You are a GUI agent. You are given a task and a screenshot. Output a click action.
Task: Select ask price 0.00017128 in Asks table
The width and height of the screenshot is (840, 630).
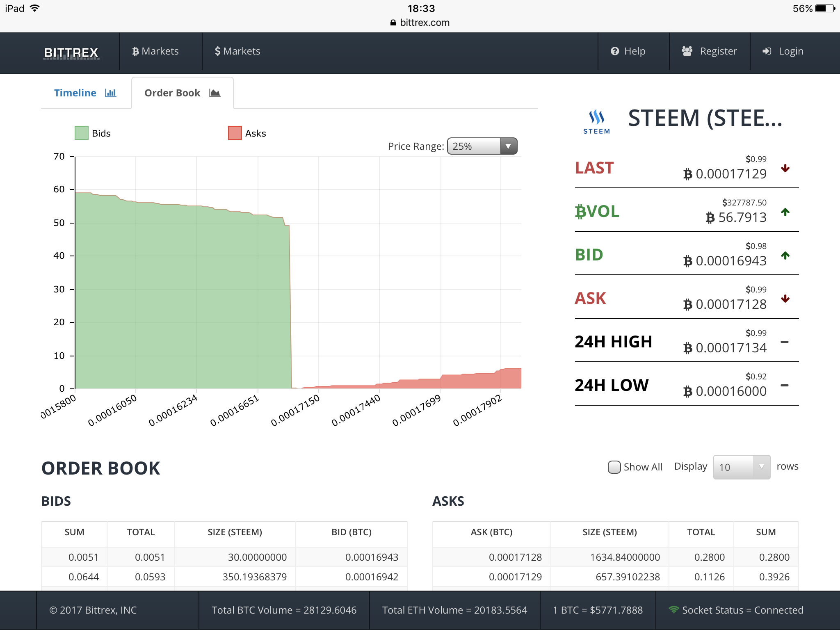(515, 557)
